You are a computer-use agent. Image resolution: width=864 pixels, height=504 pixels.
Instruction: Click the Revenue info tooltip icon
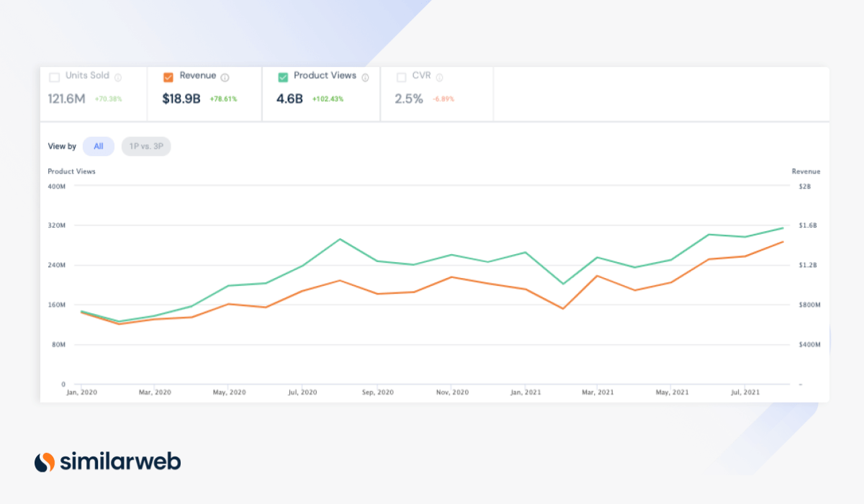click(x=225, y=77)
